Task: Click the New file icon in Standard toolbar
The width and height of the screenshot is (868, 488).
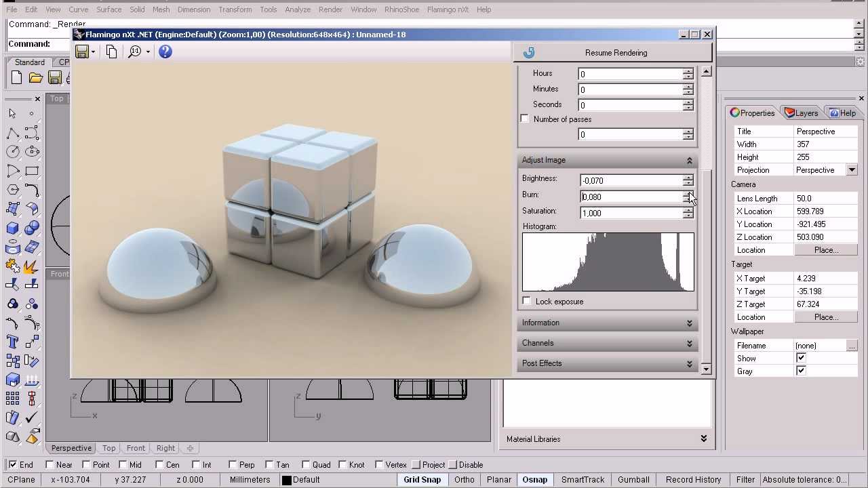Action: pyautogui.click(x=17, y=78)
